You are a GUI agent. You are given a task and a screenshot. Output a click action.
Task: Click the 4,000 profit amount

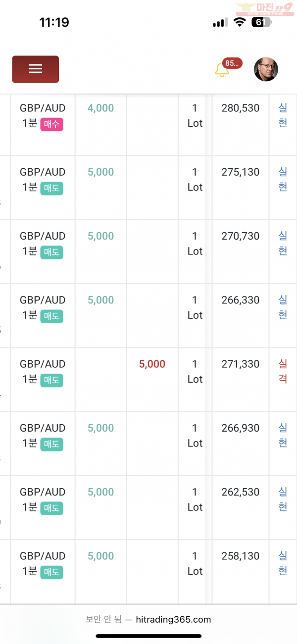click(101, 108)
